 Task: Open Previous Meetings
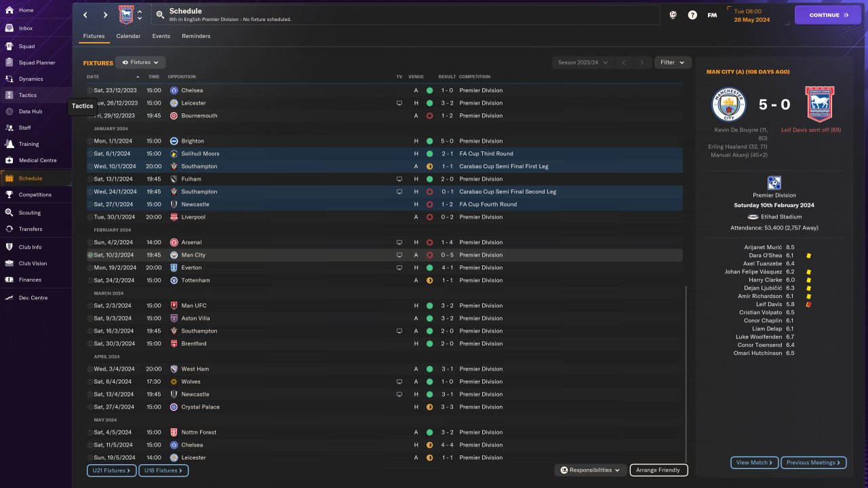[813, 462]
